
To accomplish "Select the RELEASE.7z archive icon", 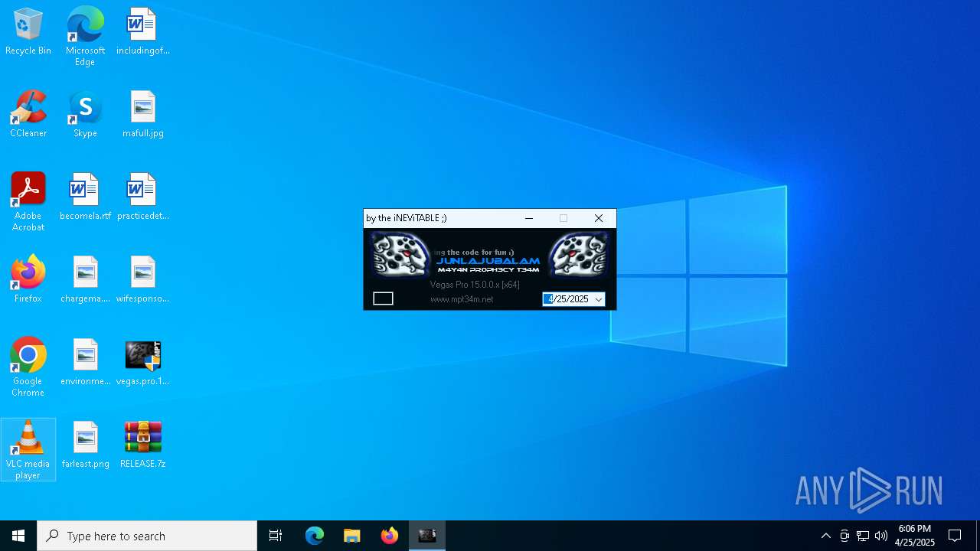I will pyautogui.click(x=142, y=445).
